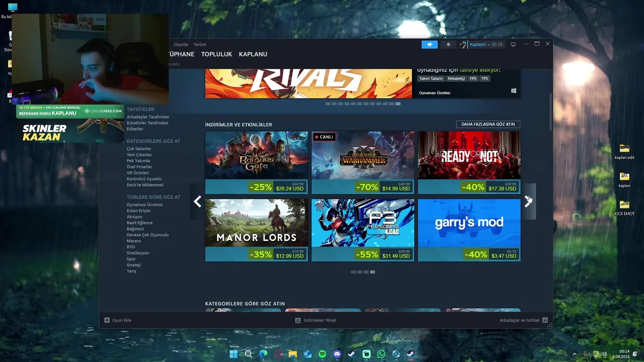Browse Çok Satanlar category

[139, 149]
